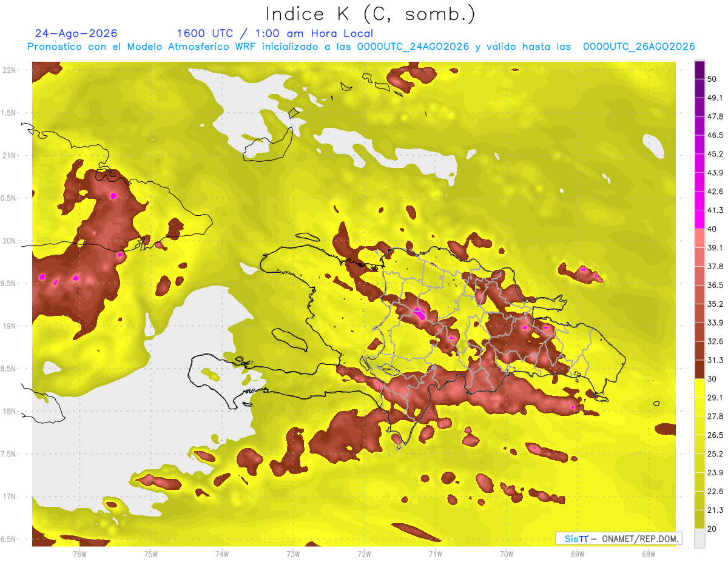Click the color bar value '20'
This screenshot has width=728, height=562.
713,529
